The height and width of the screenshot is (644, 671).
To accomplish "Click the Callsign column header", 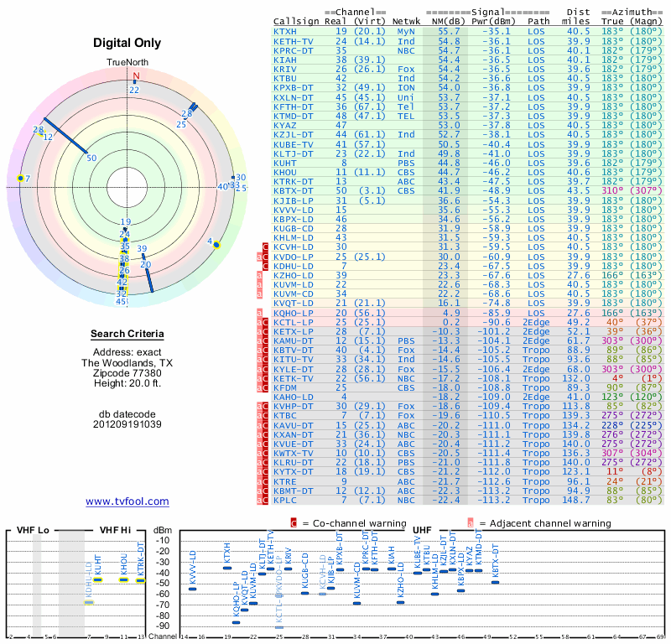I will pyautogui.click(x=296, y=21).
